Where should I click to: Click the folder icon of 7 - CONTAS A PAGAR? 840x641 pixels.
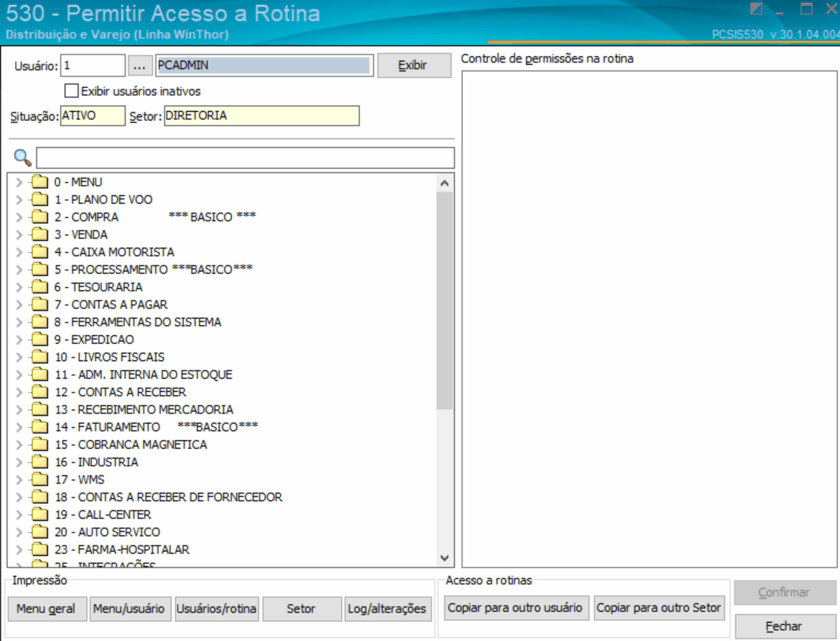39,304
